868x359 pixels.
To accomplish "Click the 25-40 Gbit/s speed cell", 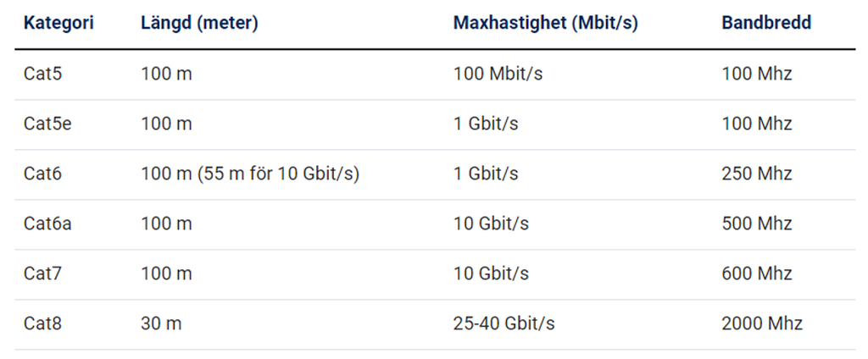I will click(x=504, y=323).
